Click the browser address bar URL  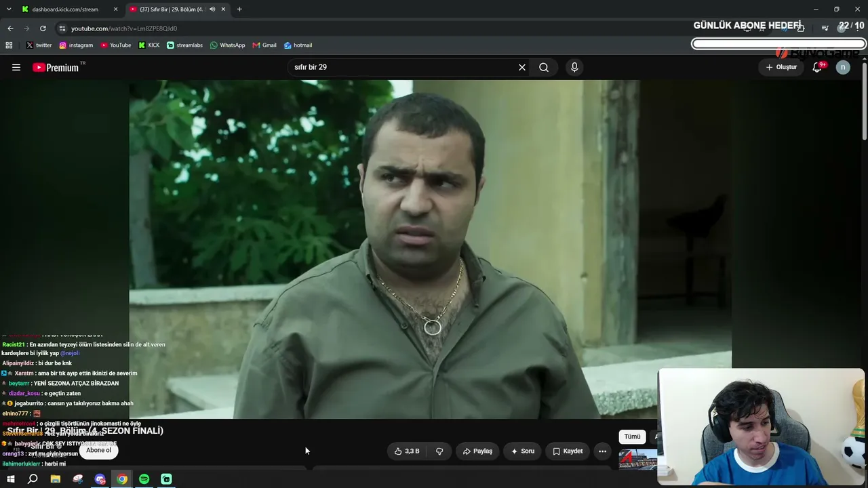pyautogui.click(x=124, y=28)
